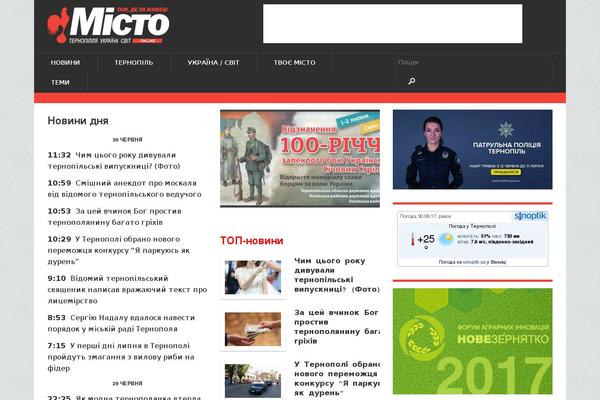Viewport: 600px width, 400px height.
Task: Open Погода на sinoptik.ua у Вінниці link
Action: point(472,262)
